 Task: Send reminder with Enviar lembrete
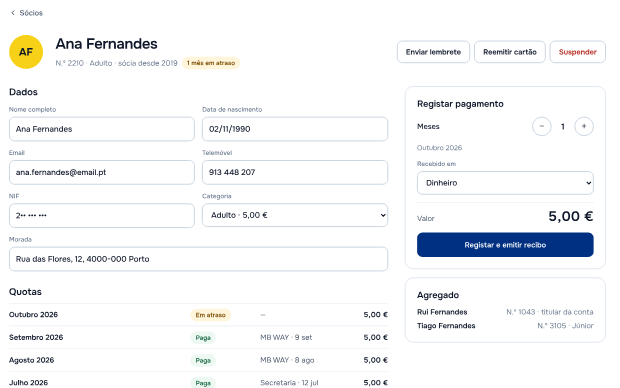(x=433, y=52)
